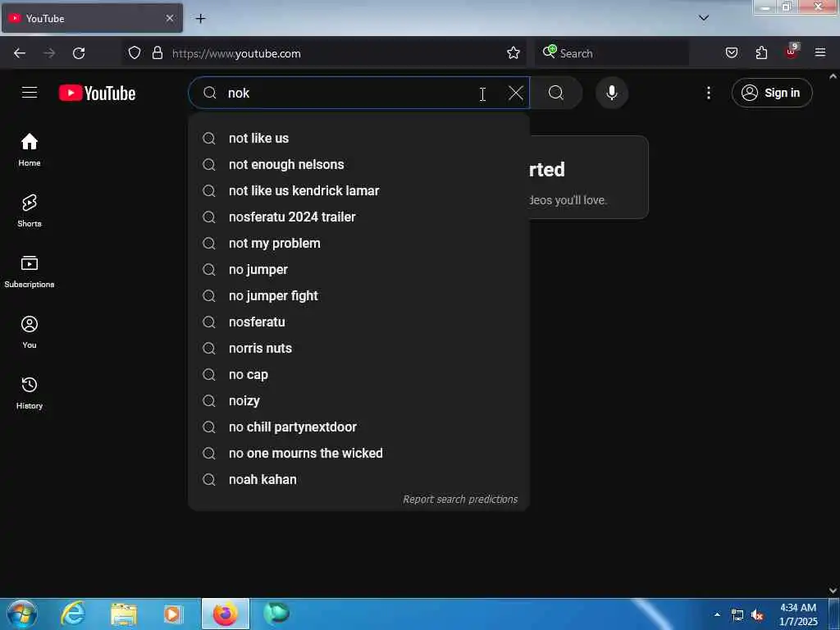
Task: Select suggestion "not like us kendrick lamar"
Action: tap(359, 190)
